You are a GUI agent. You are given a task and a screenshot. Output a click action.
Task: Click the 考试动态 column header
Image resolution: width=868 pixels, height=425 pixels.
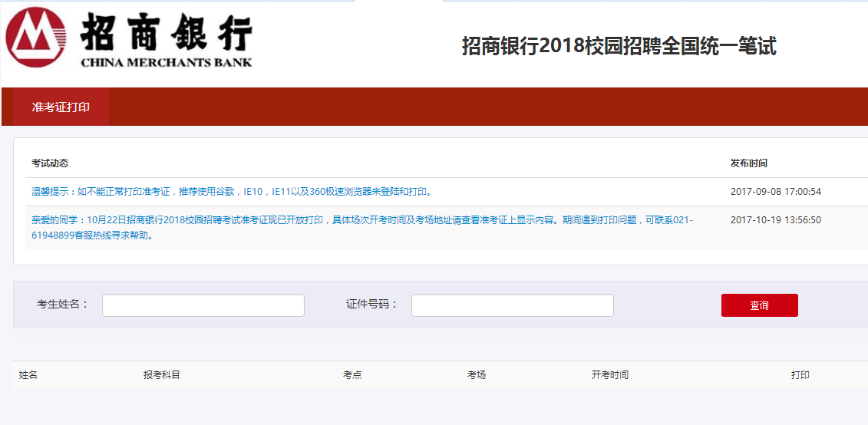pos(50,163)
